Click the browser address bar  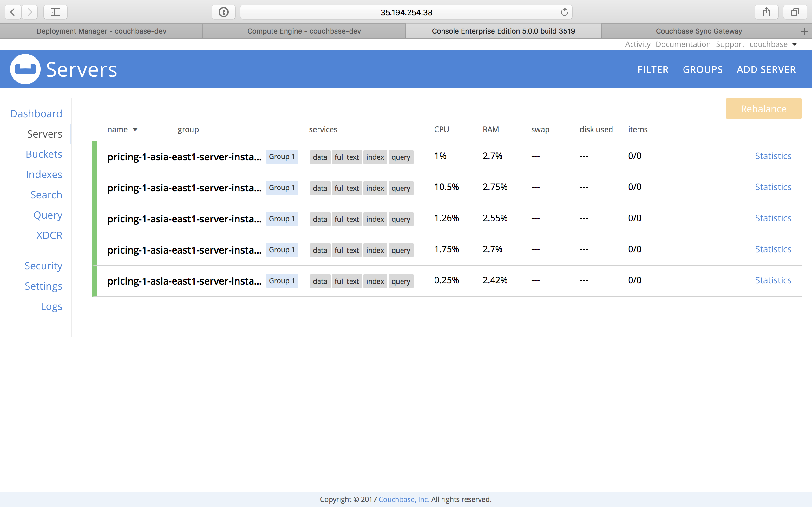[x=406, y=12]
